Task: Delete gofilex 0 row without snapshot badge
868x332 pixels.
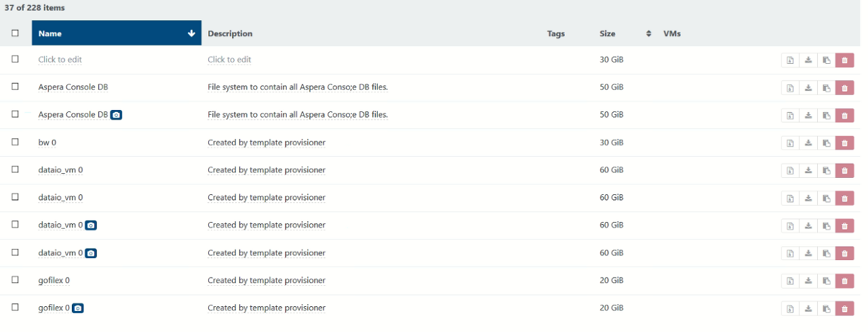Action: coord(844,281)
